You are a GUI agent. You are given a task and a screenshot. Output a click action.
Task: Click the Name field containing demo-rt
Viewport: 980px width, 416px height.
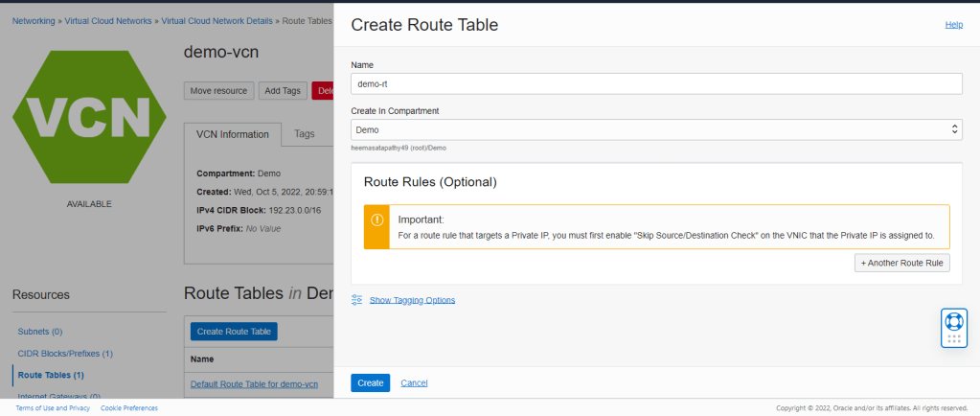656,84
